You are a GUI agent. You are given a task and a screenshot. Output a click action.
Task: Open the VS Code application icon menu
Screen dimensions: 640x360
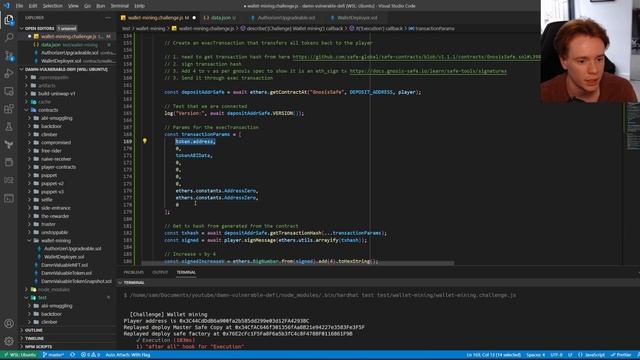click(6, 6)
